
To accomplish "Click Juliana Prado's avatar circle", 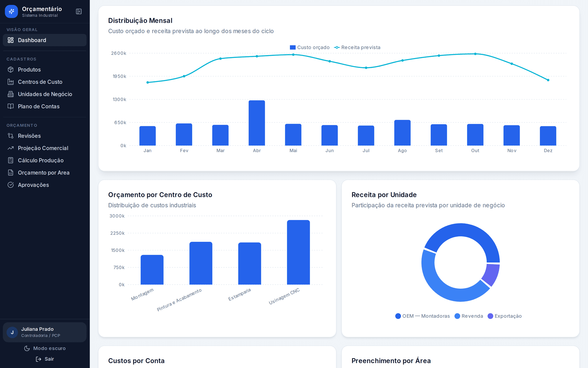I will [12, 332].
